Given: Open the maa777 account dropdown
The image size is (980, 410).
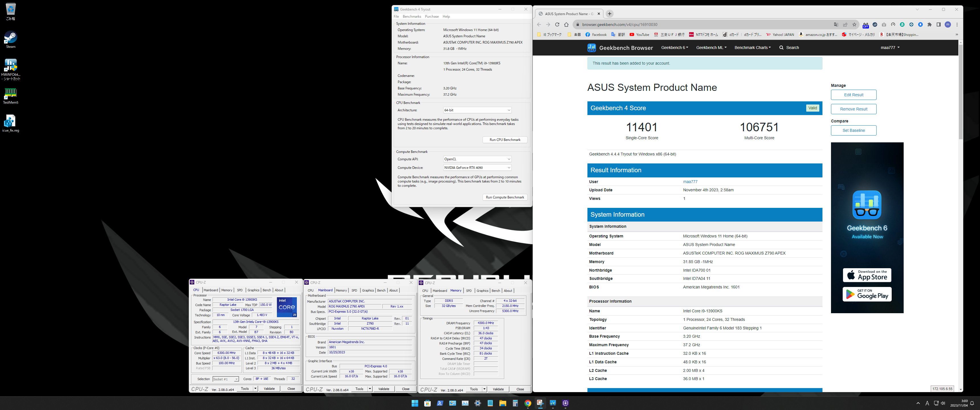Looking at the screenshot, I should [x=890, y=48].
